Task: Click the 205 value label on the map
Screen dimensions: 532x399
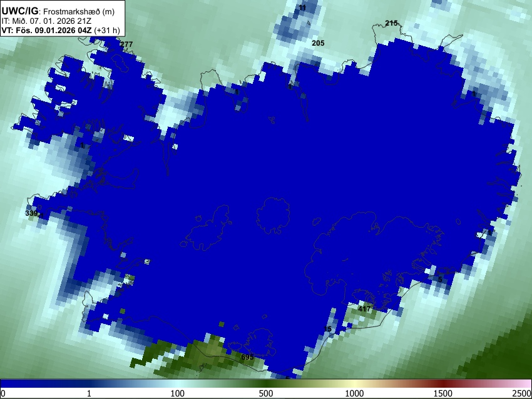Action: pos(318,43)
